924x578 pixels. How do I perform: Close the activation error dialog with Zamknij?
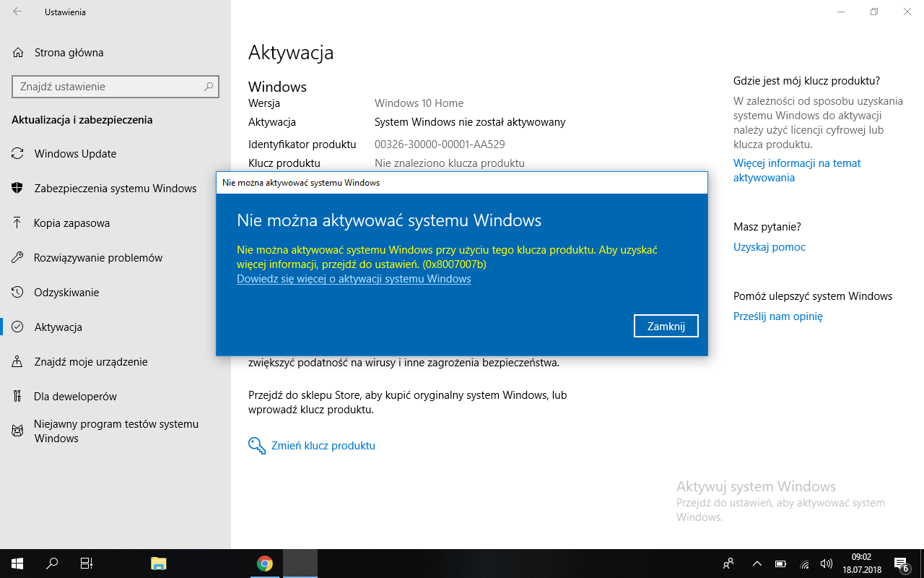click(666, 326)
